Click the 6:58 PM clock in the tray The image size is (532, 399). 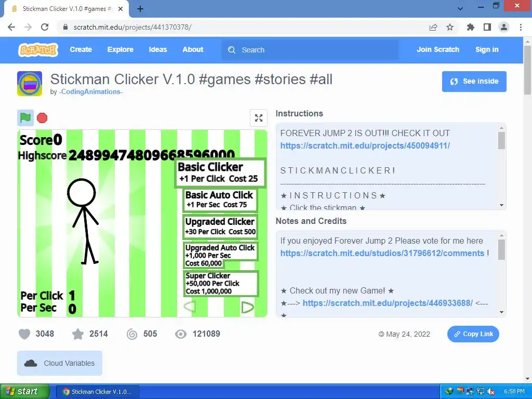point(514,392)
